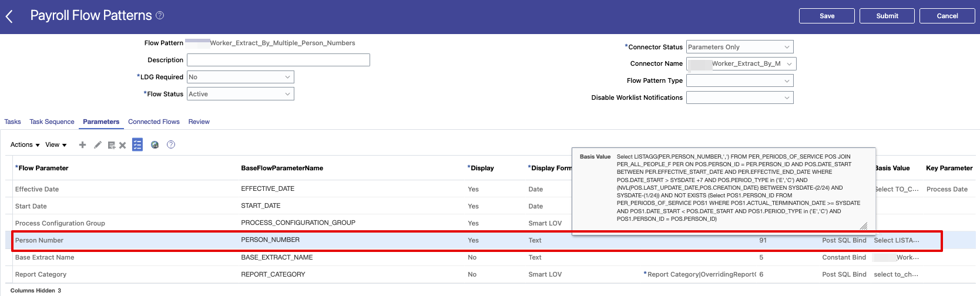This screenshot has height=296, width=980.
Task: Click the START_DATE base name cell
Action: (x=261, y=206)
